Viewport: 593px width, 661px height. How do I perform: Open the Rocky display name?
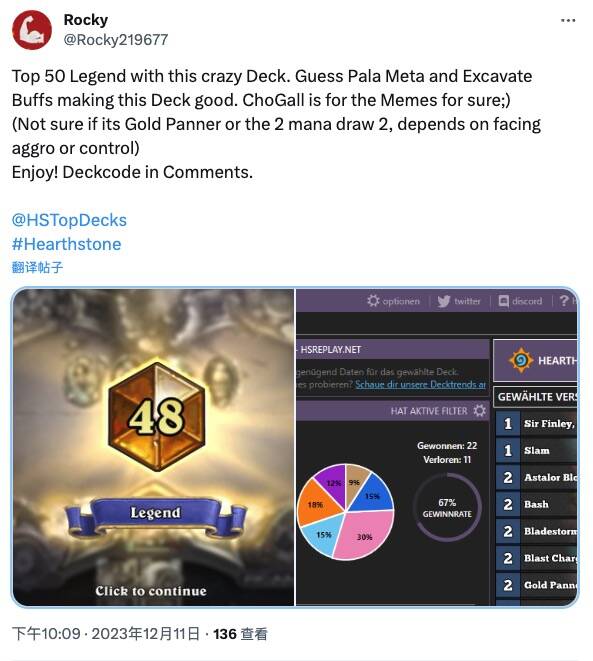86,19
